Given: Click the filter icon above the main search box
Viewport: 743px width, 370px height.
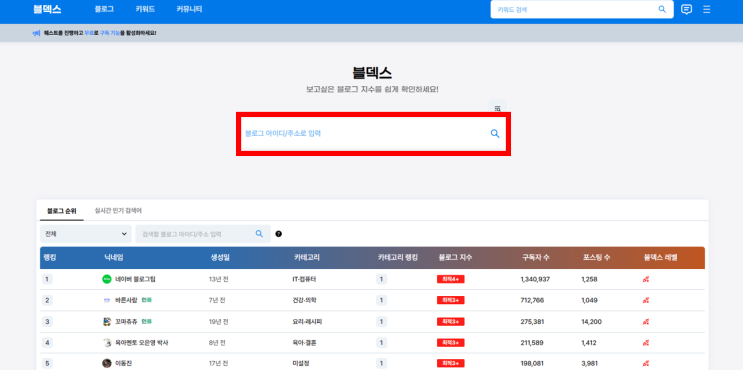Looking at the screenshot, I should coord(498,108).
